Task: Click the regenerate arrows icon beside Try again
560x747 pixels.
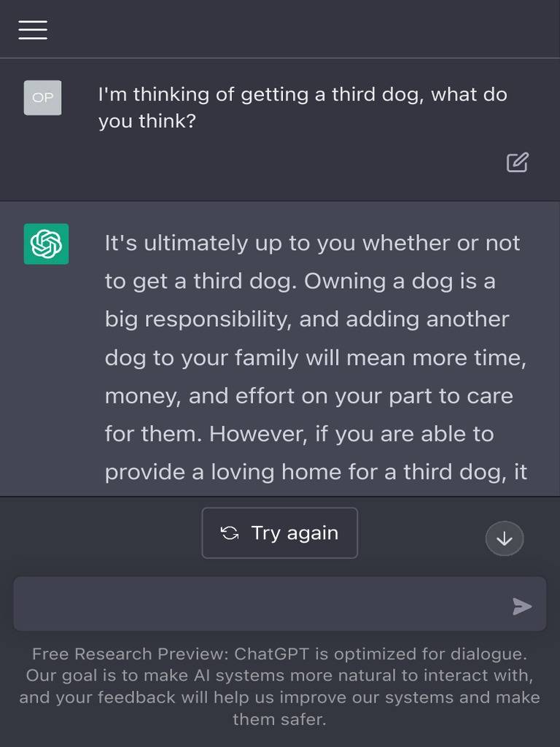Action: click(x=230, y=533)
